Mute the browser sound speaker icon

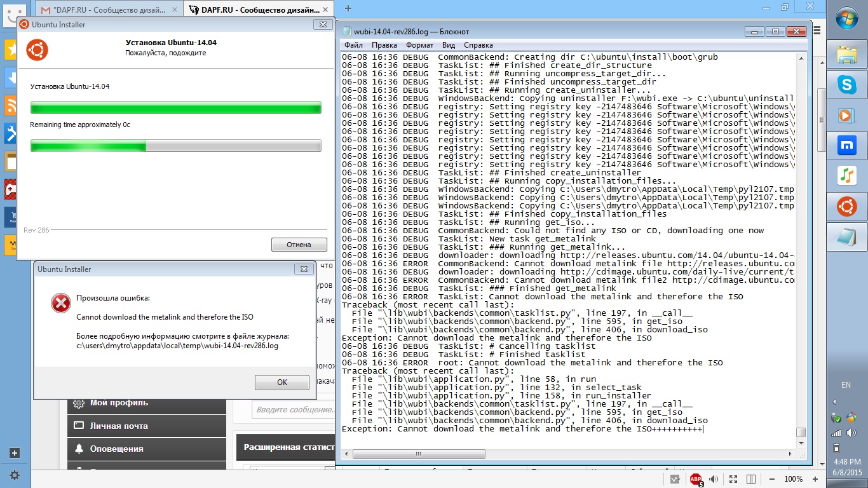[x=714, y=479]
